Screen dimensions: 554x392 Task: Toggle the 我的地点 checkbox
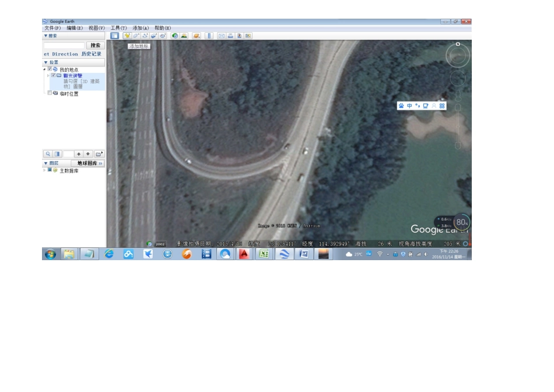pos(50,69)
